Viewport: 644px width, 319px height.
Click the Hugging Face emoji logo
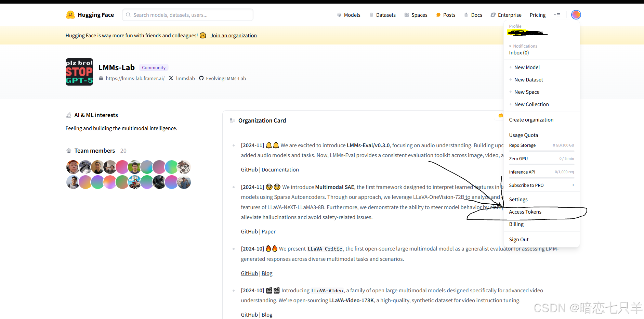pyautogui.click(x=70, y=15)
